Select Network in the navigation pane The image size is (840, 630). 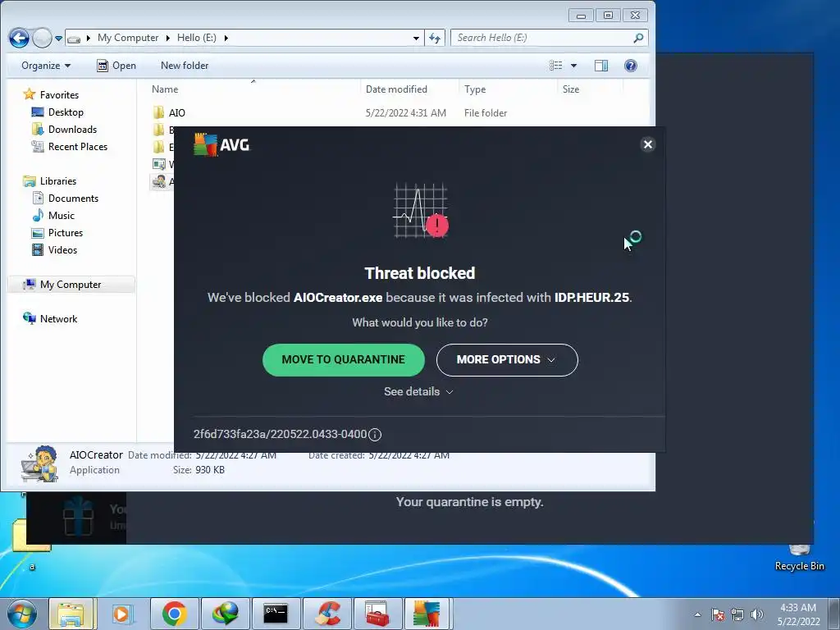(50, 319)
